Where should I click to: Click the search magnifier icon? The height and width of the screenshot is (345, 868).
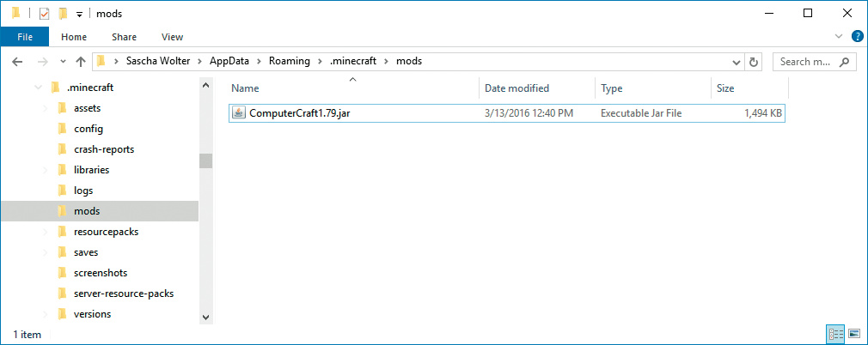[844, 62]
